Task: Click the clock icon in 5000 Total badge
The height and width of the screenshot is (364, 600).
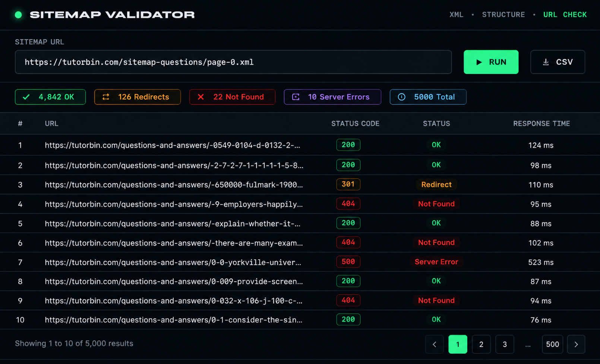Action: [x=401, y=97]
